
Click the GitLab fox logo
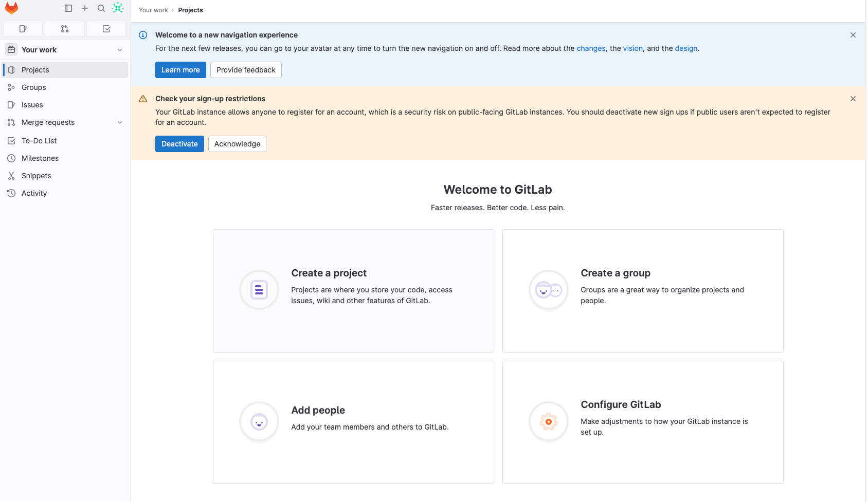(x=11, y=8)
